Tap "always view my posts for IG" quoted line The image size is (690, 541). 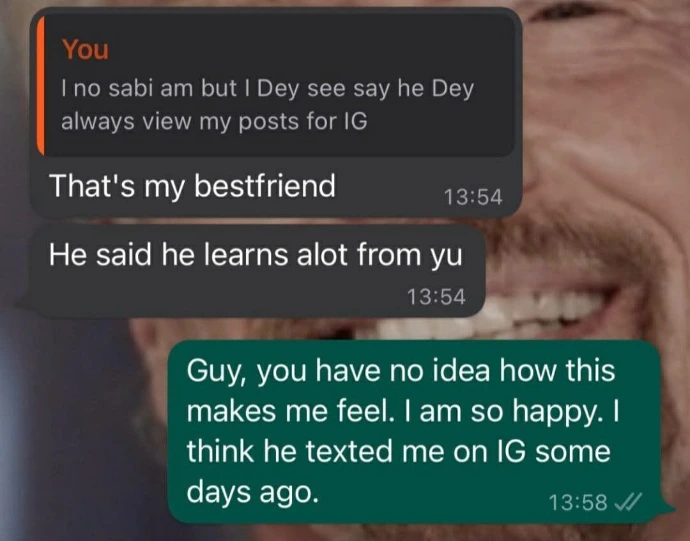(x=214, y=121)
